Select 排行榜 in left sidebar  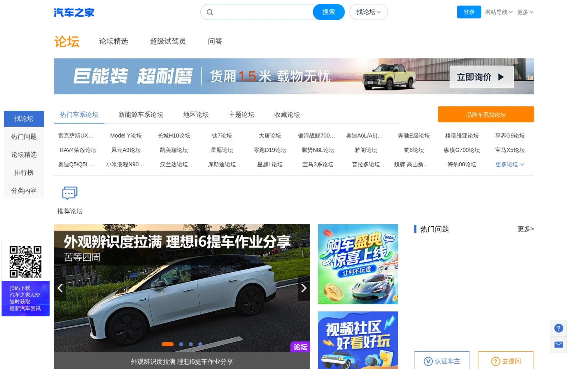(24, 173)
